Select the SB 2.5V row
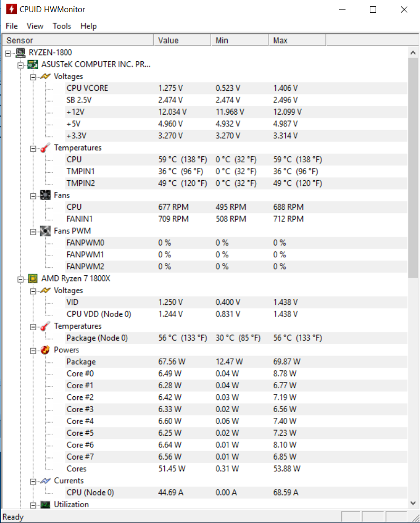Screen dimensions: 420x523 (x=236, y=100)
